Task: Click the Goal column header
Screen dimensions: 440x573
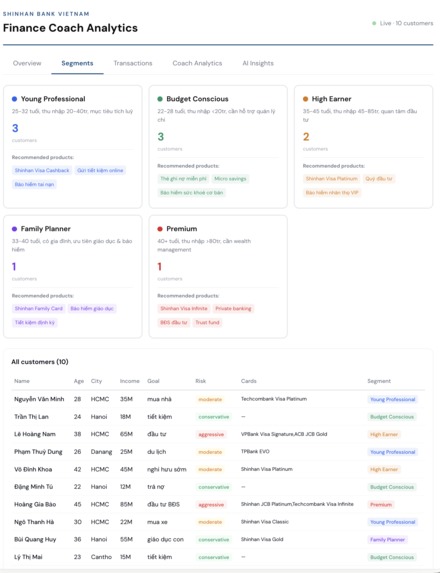Action: pyautogui.click(x=153, y=381)
